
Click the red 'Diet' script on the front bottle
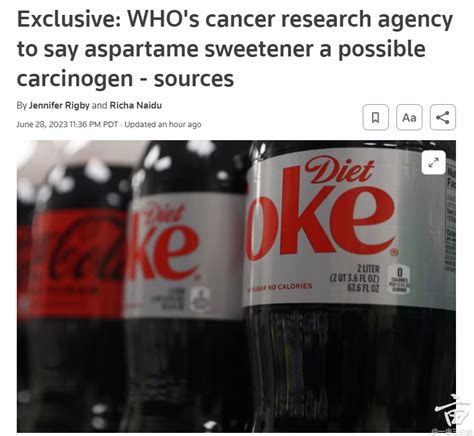point(339,170)
